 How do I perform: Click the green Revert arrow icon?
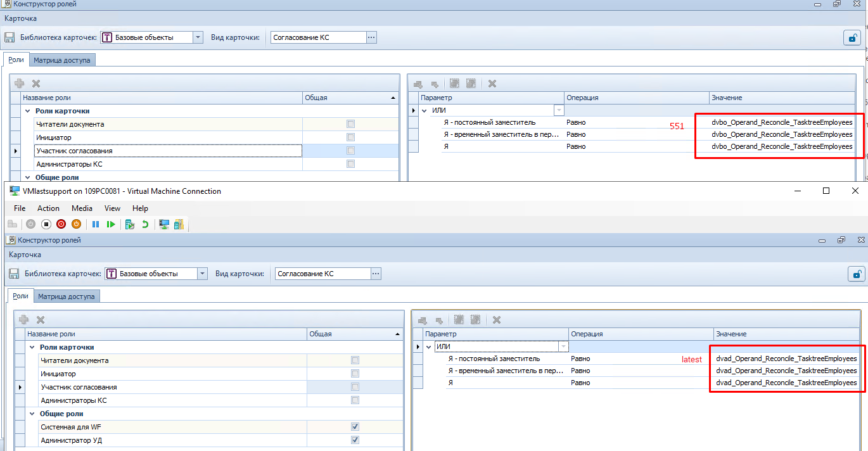click(145, 224)
